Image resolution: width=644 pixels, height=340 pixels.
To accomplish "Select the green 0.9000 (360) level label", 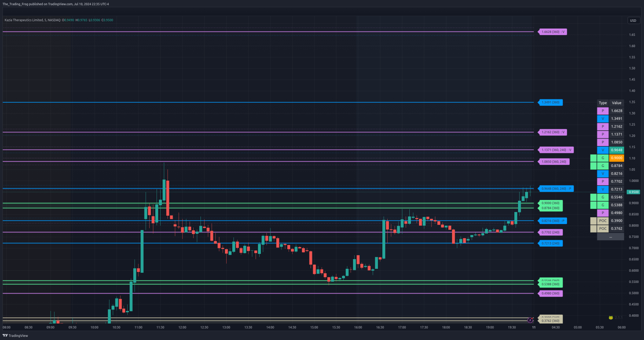I will [x=550, y=203].
